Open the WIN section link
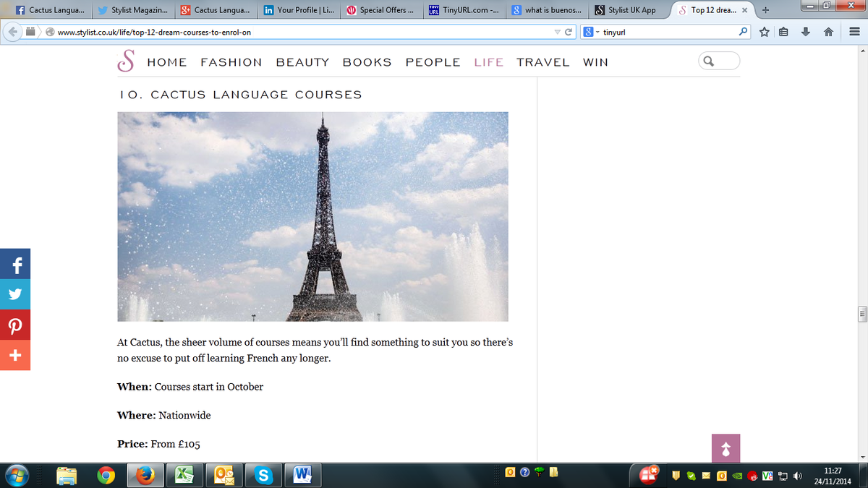868x488 pixels. [595, 62]
